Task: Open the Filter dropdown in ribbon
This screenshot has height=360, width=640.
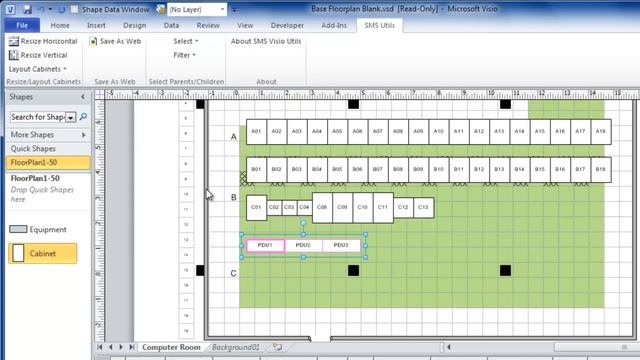Action: [184, 55]
